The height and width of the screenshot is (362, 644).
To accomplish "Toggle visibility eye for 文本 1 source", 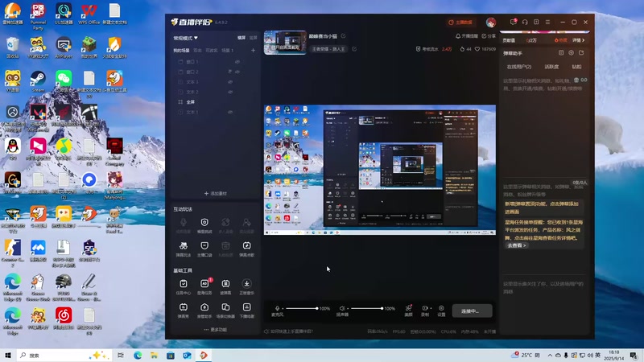I will click(x=230, y=112).
